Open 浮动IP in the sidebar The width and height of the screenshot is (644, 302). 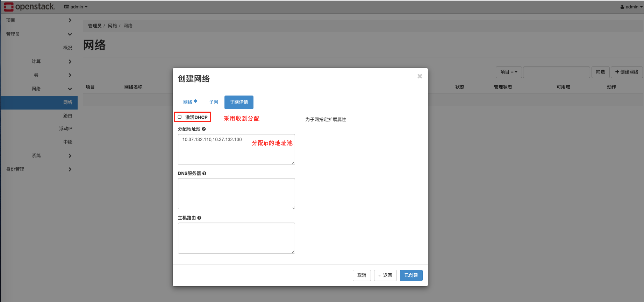(x=66, y=128)
